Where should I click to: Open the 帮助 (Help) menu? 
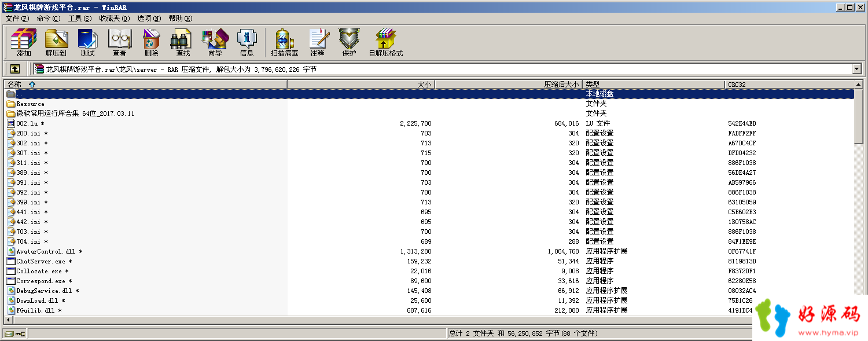click(x=180, y=19)
